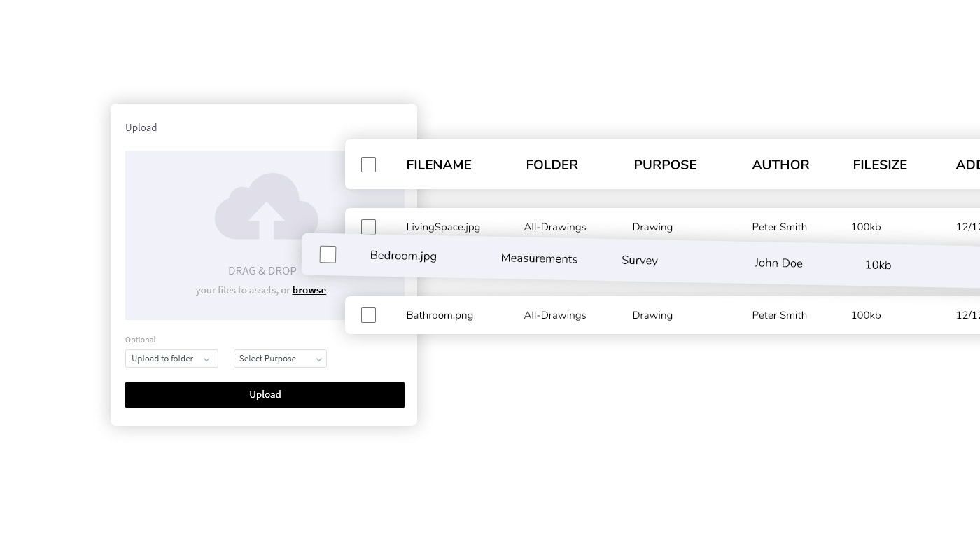Click the browse link
This screenshot has width=980, height=533.
coord(309,290)
